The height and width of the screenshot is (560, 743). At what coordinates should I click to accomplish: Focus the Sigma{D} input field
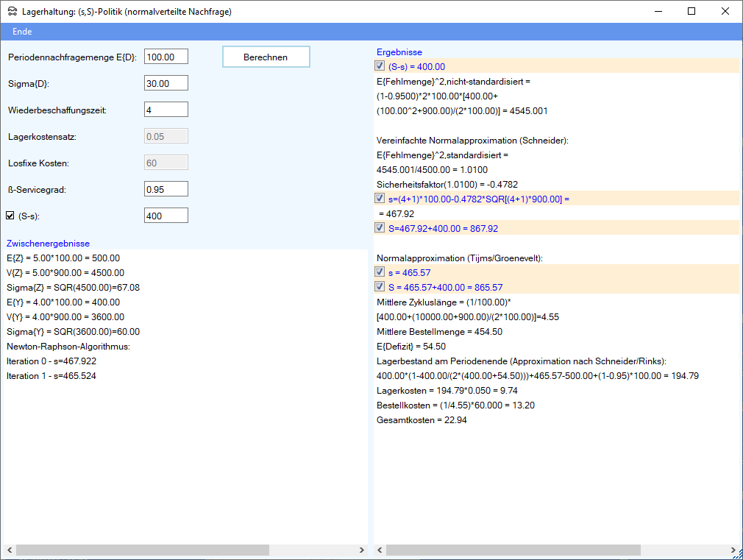[x=166, y=83]
